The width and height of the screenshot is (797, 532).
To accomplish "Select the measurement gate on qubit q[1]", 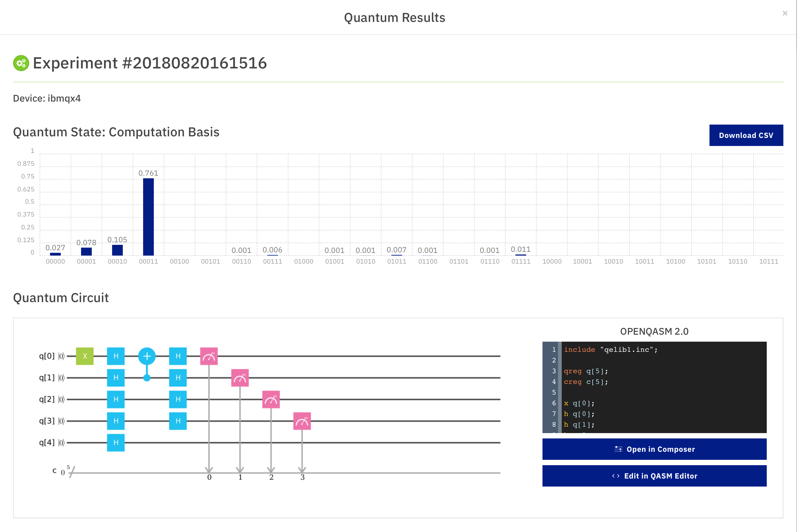I will tap(240, 378).
